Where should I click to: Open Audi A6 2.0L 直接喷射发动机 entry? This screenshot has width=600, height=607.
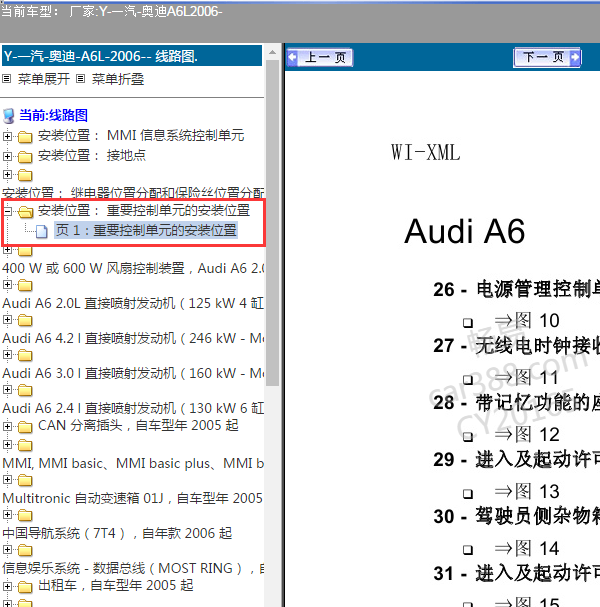tap(133, 303)
